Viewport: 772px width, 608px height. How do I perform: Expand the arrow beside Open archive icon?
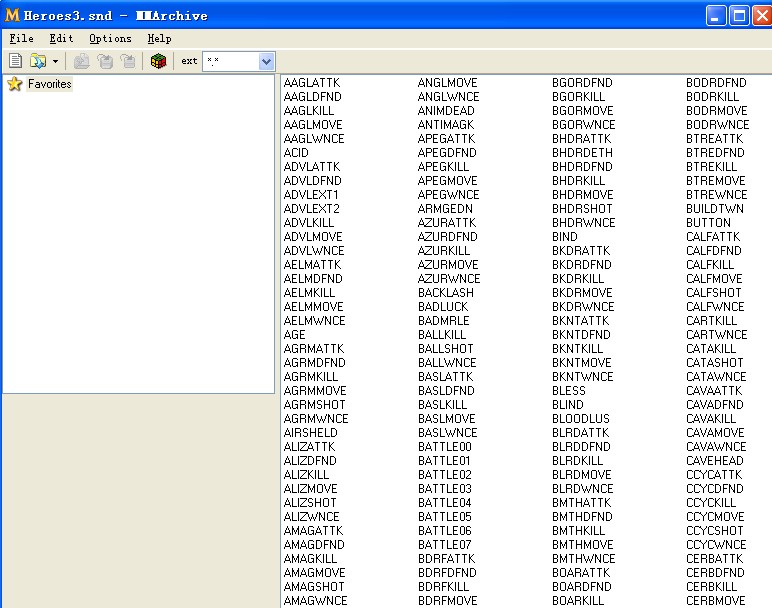click(x=55, y=62)
